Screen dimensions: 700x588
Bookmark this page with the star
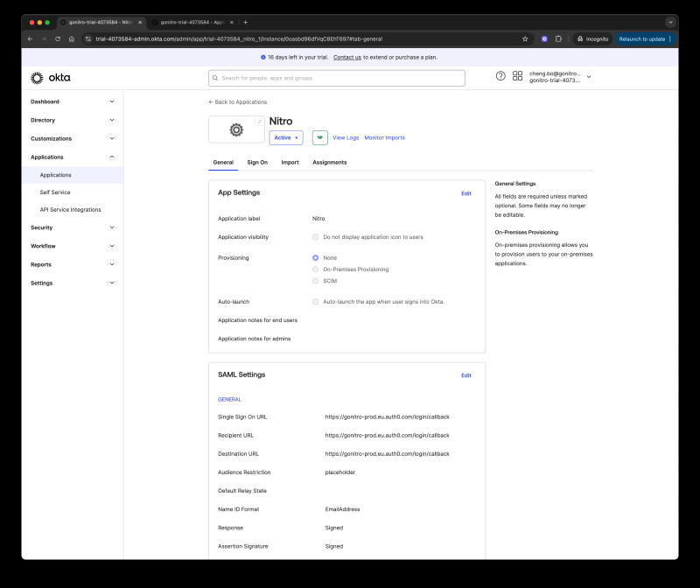[x=525, y=38]
